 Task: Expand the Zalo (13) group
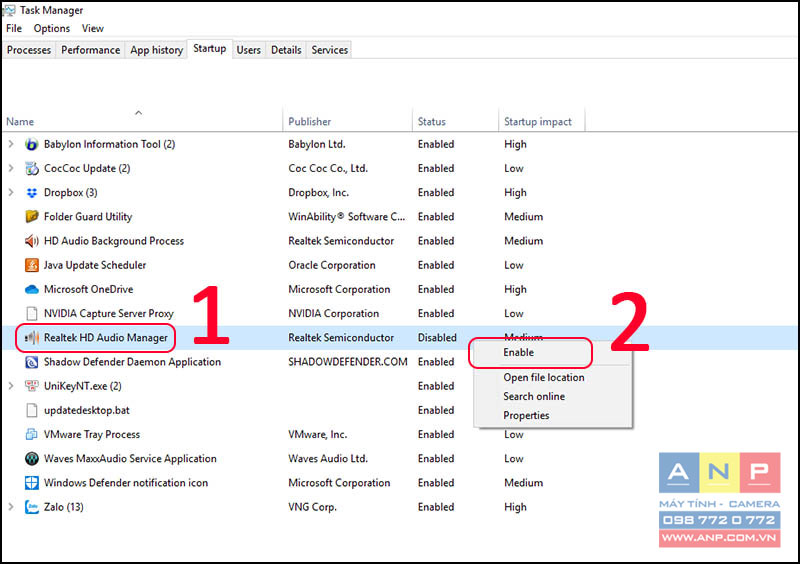click(x=11, y=507)
